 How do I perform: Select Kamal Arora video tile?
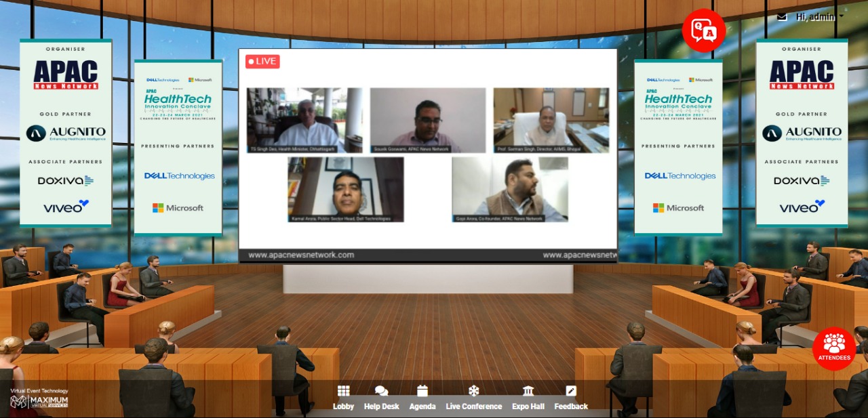tap(346, 190)
